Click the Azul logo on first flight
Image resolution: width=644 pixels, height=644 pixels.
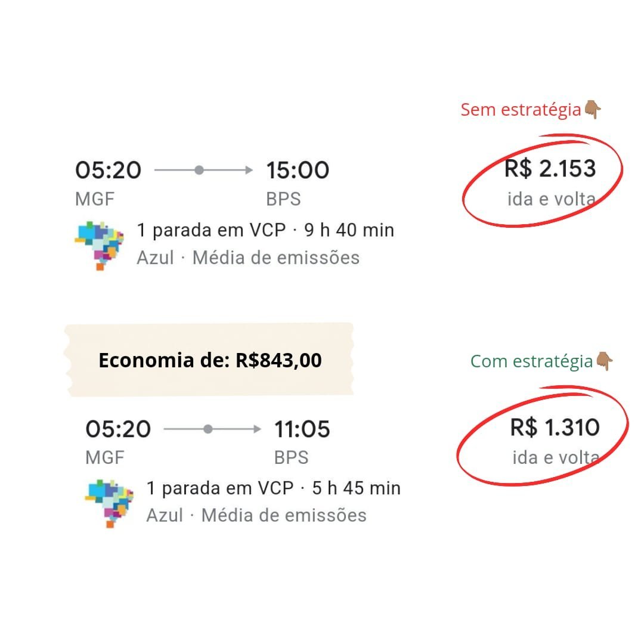(100, 244)
